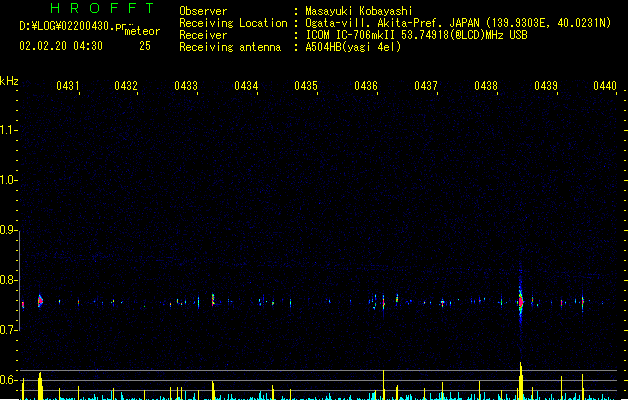Click the 0439 time marker
Viewport: 629px width, 400px height.
(x=546, y=86)
